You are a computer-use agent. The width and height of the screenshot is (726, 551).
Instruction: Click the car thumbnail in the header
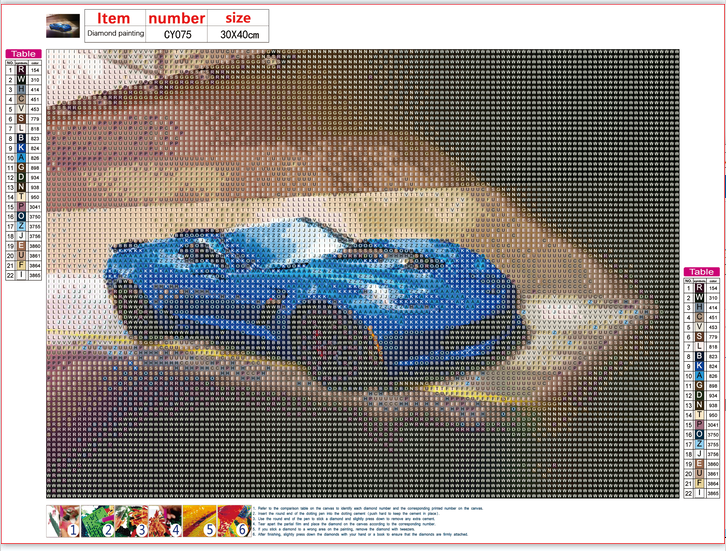63,23
